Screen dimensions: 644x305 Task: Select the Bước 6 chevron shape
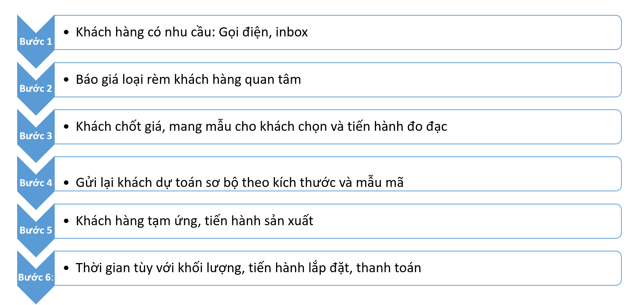(36, 277)
